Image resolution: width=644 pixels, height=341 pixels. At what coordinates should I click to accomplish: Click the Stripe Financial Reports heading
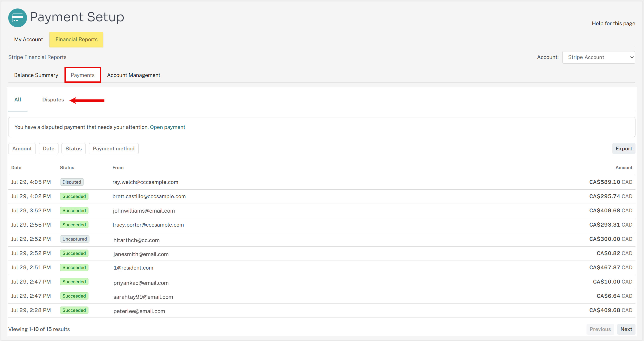[x=37, y=57]
